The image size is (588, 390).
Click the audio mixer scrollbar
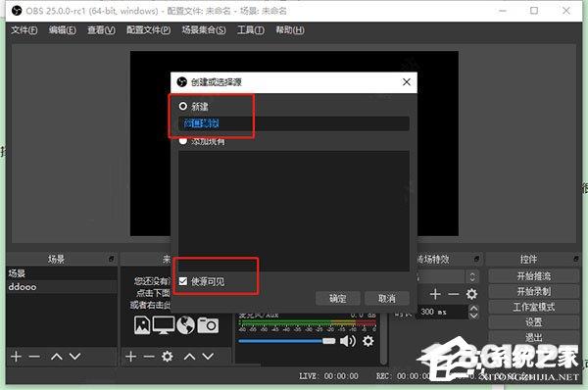383,339
